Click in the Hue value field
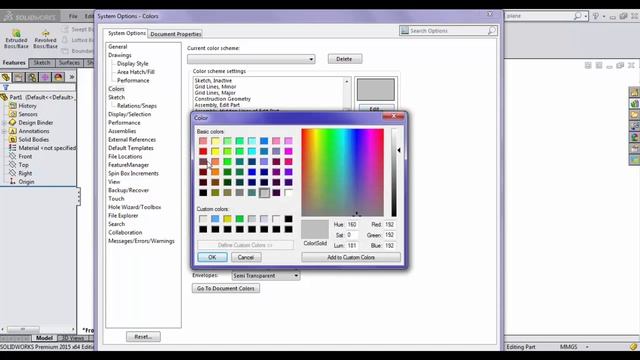Screen dimensions: 640x360 point(352,225)
